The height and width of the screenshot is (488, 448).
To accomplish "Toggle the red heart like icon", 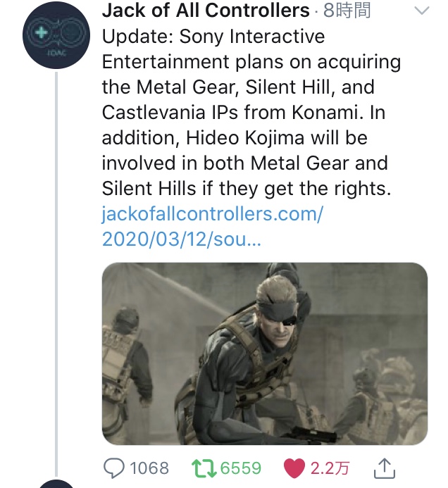I will (x=293, y=468).
